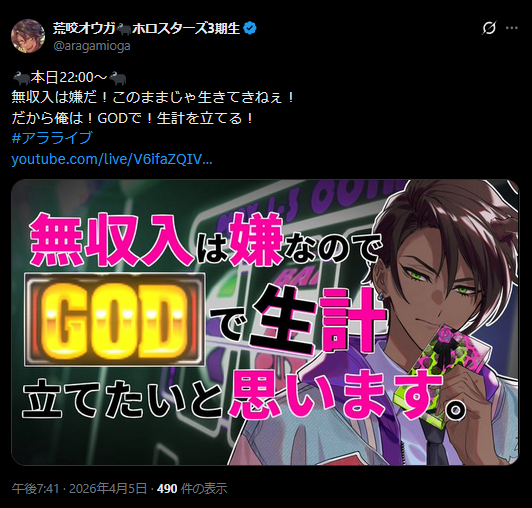
Task: Open the #アラライブ hashtag
Action: click(x=52, y=138)
